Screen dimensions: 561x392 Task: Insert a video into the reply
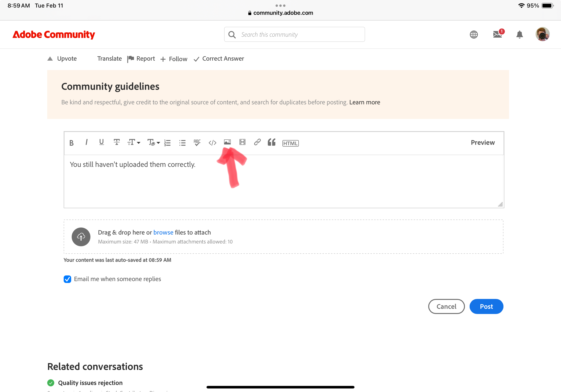coord(242,142)
